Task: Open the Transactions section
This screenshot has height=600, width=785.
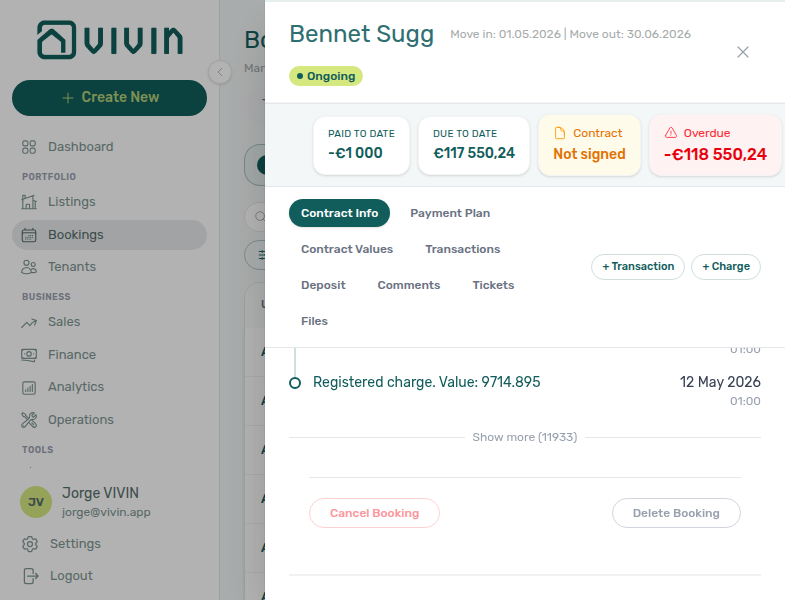Action: click(x=463, y=249)
